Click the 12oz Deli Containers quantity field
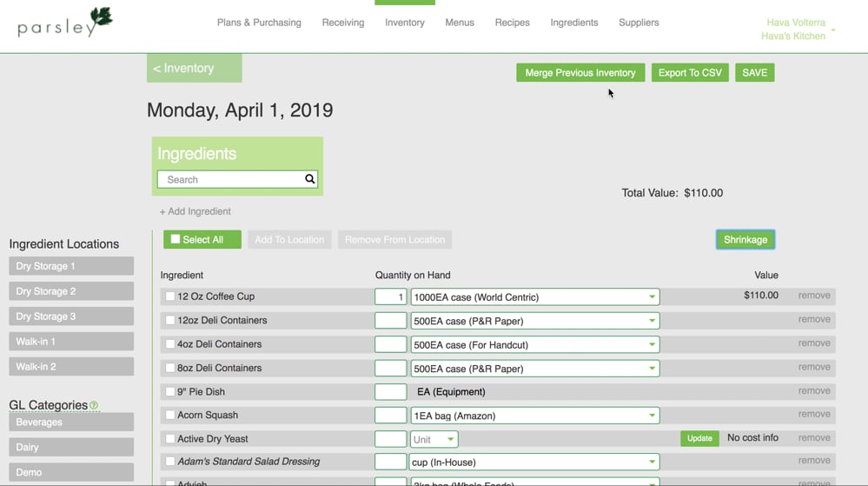The image size is (868, 486). click(x=391, y=321)
